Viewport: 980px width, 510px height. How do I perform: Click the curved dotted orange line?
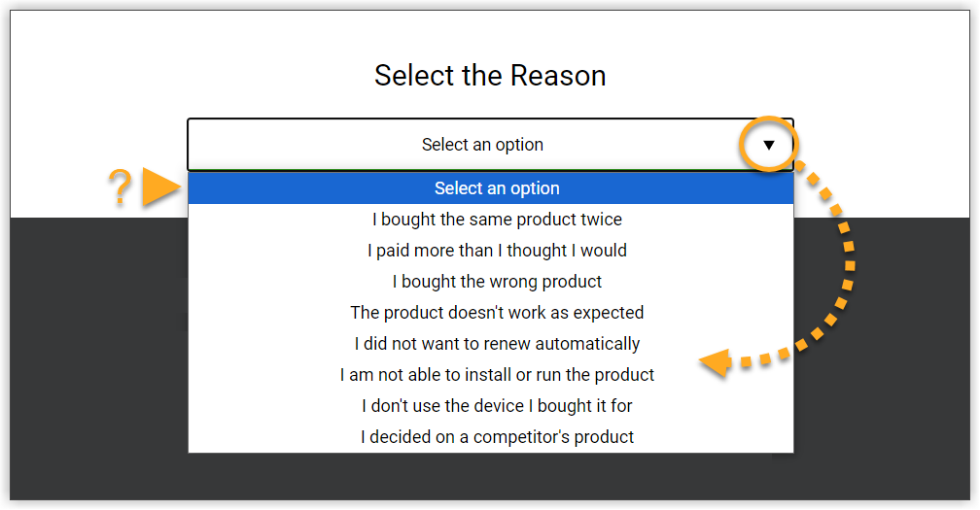849,262
